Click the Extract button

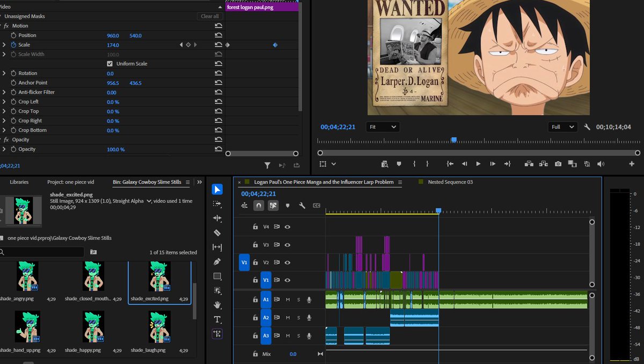coord(544,164)
